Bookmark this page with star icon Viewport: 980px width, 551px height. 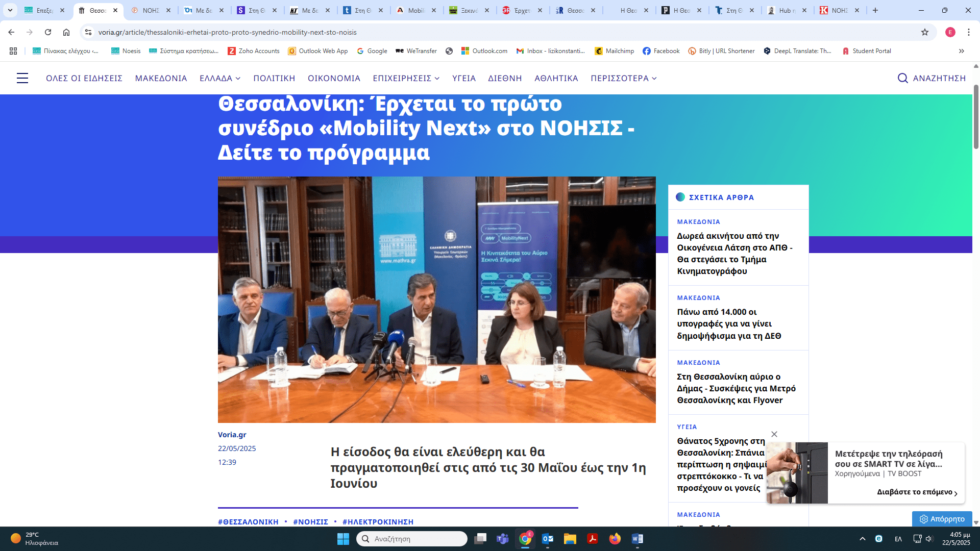click(925, 32)
